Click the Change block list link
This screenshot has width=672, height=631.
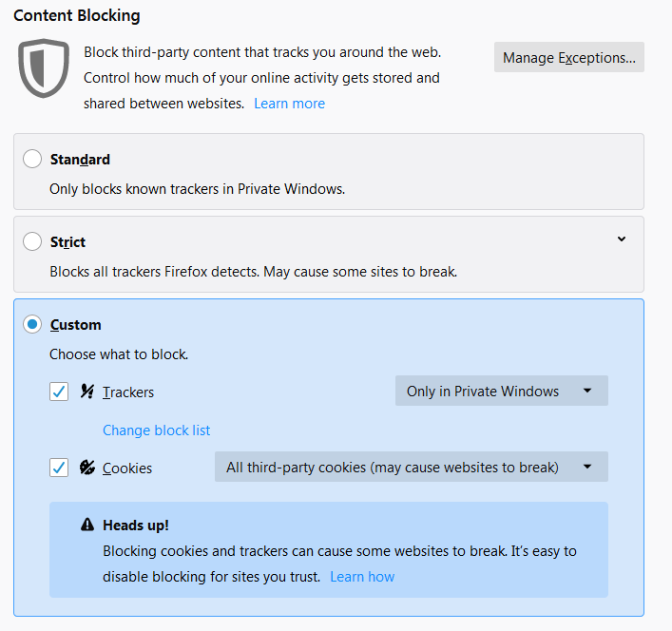tap(157, 430)
